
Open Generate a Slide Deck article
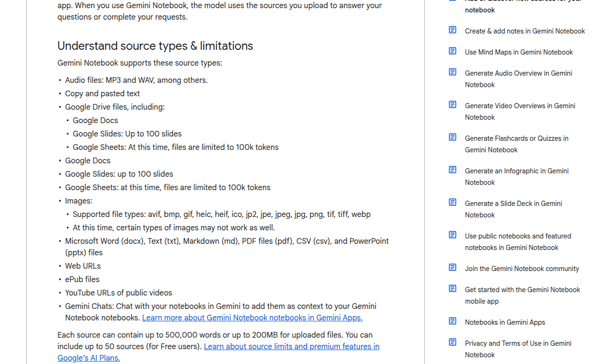tap(513, 209)
